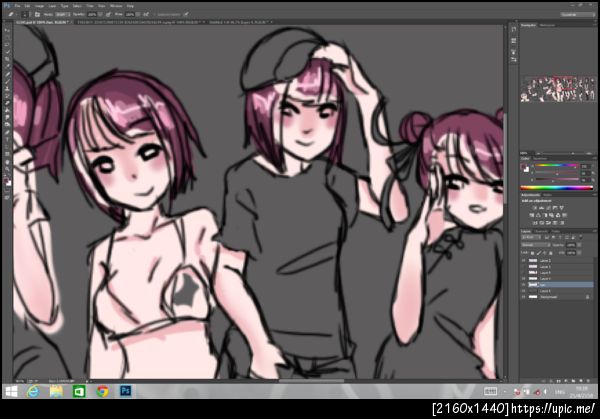Select the Rectangular Marquee tool
The width and height of the screenshot is (600, 419).
[x=7, y=37]
